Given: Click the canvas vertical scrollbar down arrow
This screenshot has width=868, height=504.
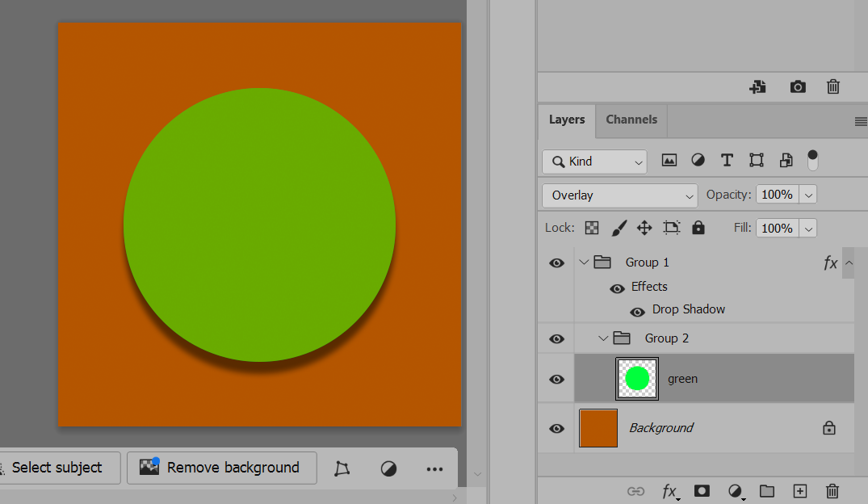Looking at the screenshot, I should point(477,475).
